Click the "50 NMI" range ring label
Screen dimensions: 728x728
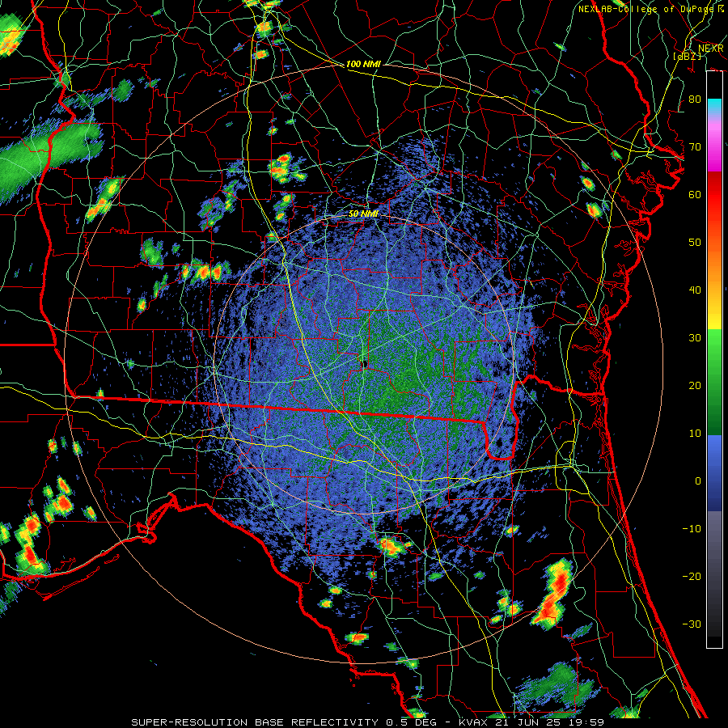(363, 214)
